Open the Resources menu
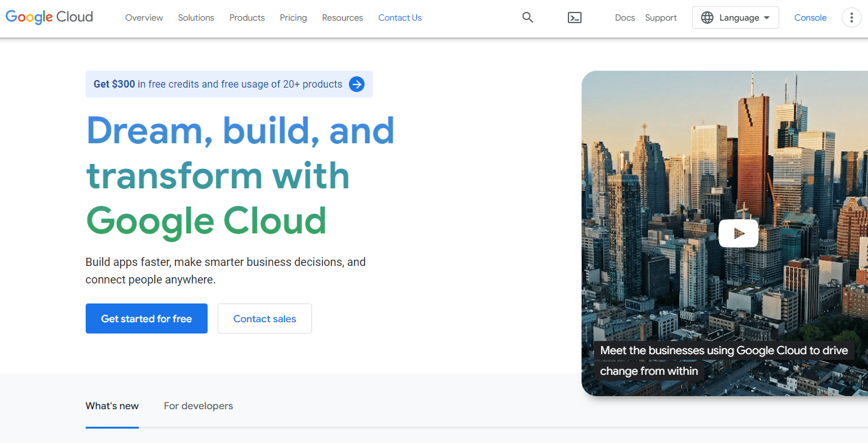This screenshot has width=868, height=443. (x=343, y=18)
